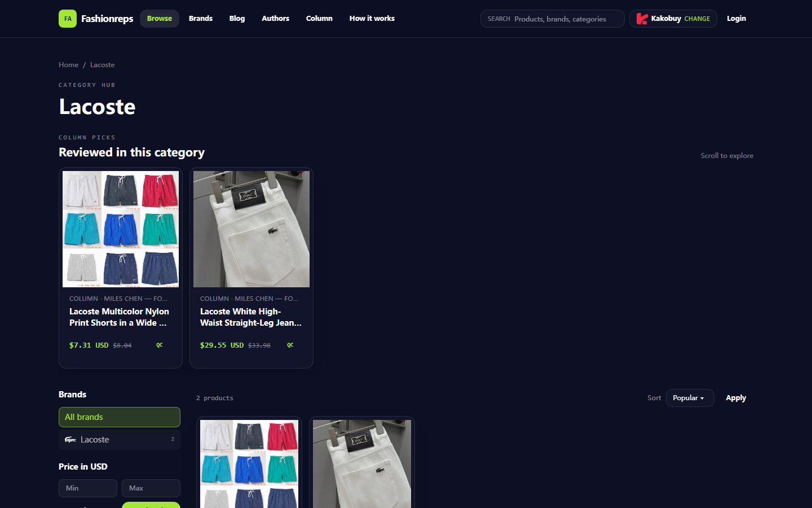The image size is (812, 508).
Task: Click the $29.55 USD price
Action: (222, 345)
